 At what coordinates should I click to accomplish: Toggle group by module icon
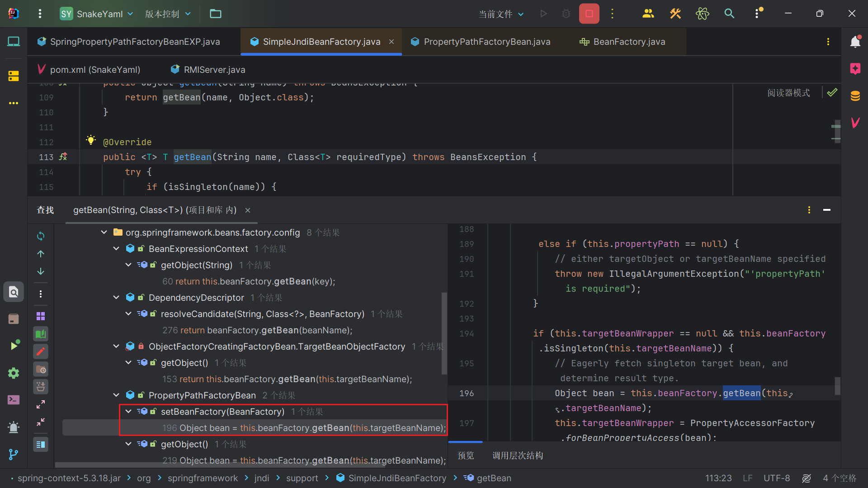(x=41, y=316)
